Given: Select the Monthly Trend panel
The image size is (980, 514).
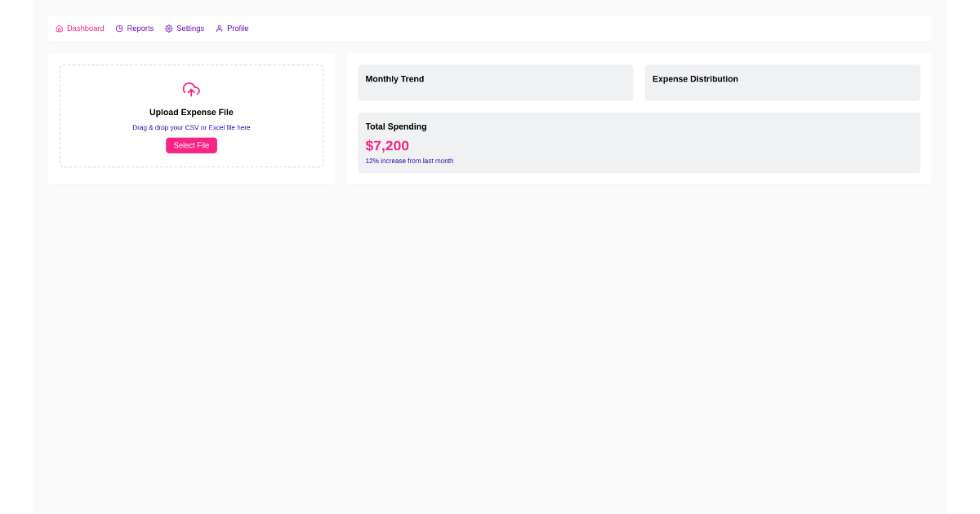Looking at the screenshot, I should click(495, 82).
